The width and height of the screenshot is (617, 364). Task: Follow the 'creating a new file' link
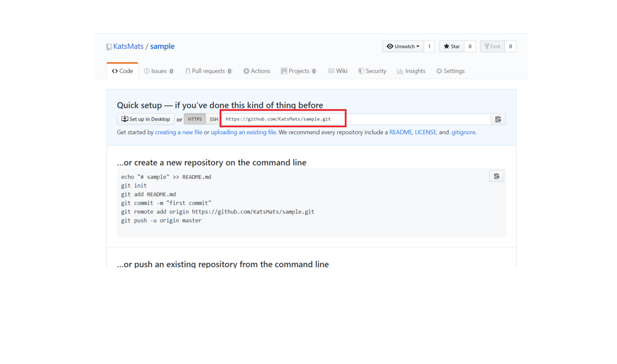click(x=178, y=132)
